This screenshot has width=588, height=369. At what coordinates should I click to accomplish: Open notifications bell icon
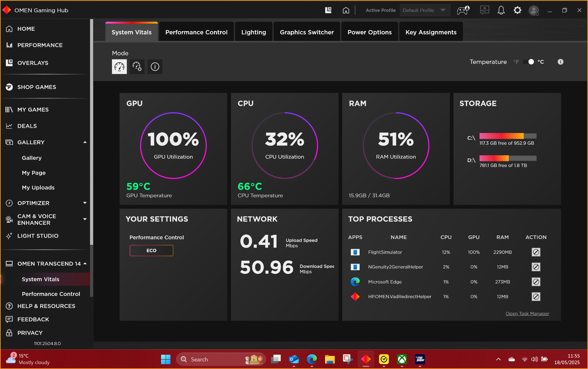point(501,10)
